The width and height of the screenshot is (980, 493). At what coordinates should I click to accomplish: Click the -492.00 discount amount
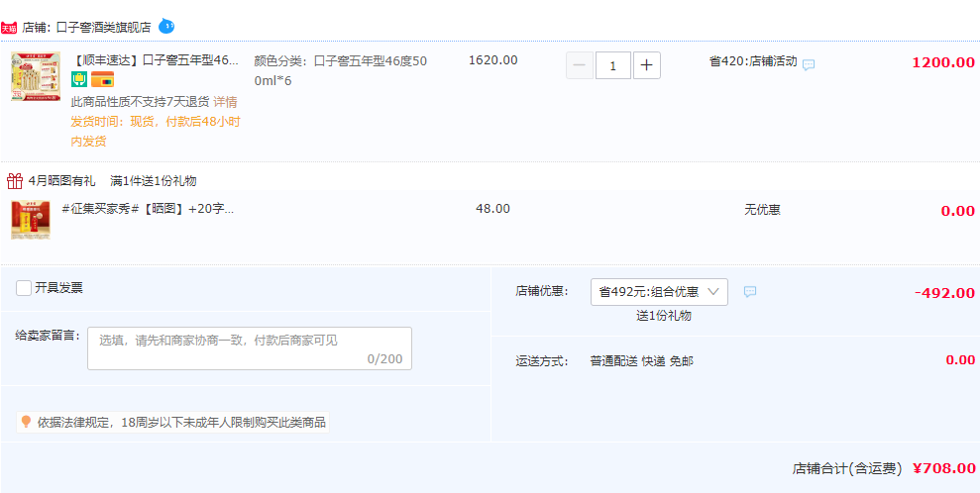coord(944,293)
